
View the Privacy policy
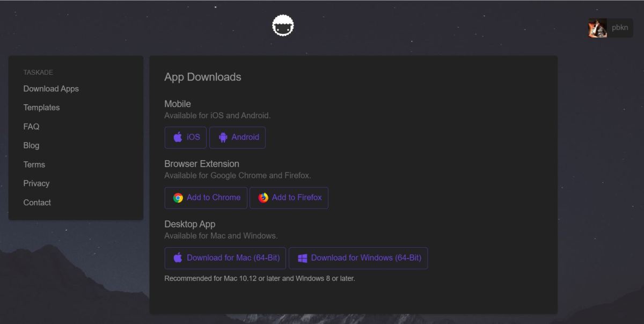pyautogui.click(x=36, y=183)
